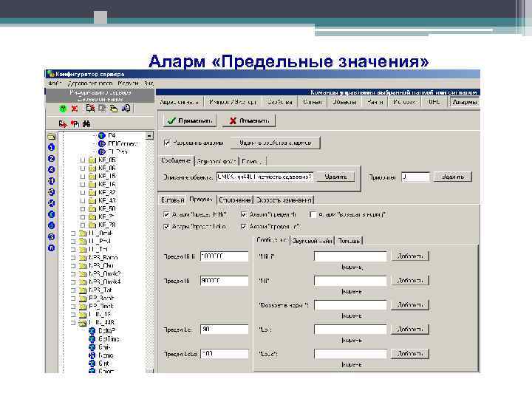Click the Предел HiHi value field
532x399 pixels.
click(x=225, y=256)
